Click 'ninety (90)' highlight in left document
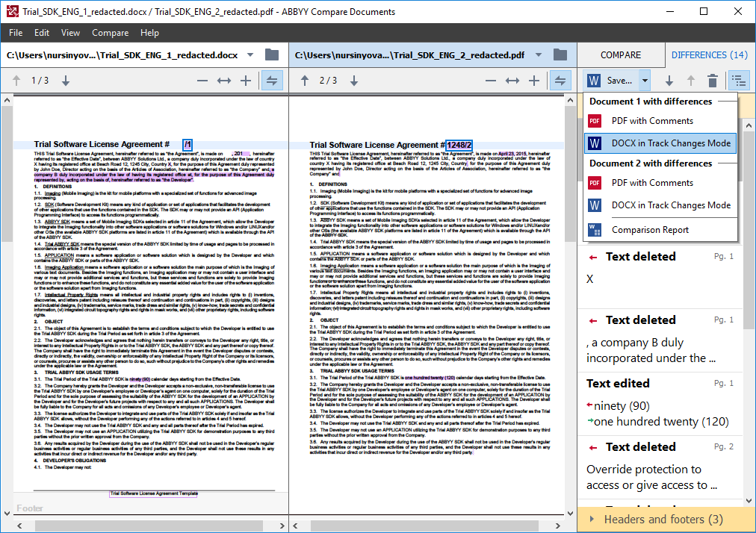The image size is (756, 533). [140, 379]
